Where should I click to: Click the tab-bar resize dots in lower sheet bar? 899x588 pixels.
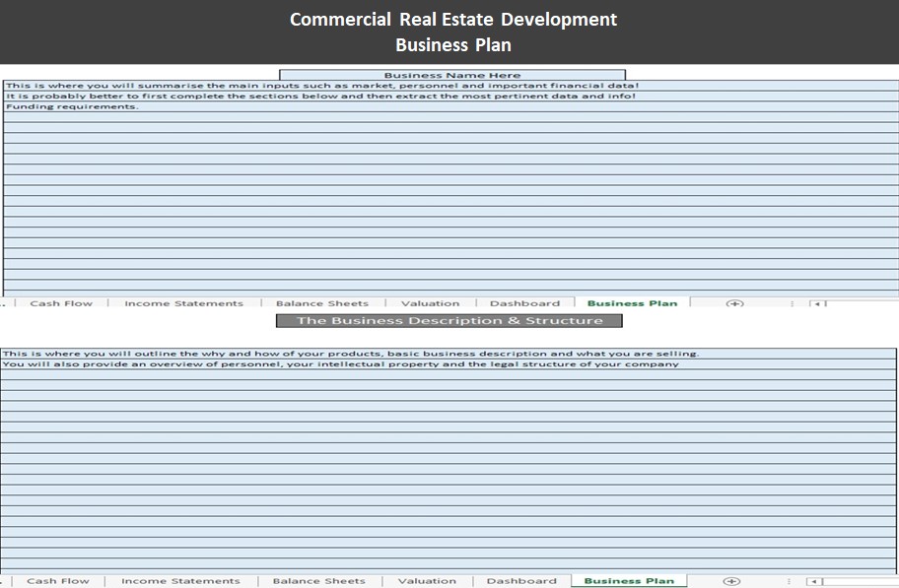coord(789,581)
